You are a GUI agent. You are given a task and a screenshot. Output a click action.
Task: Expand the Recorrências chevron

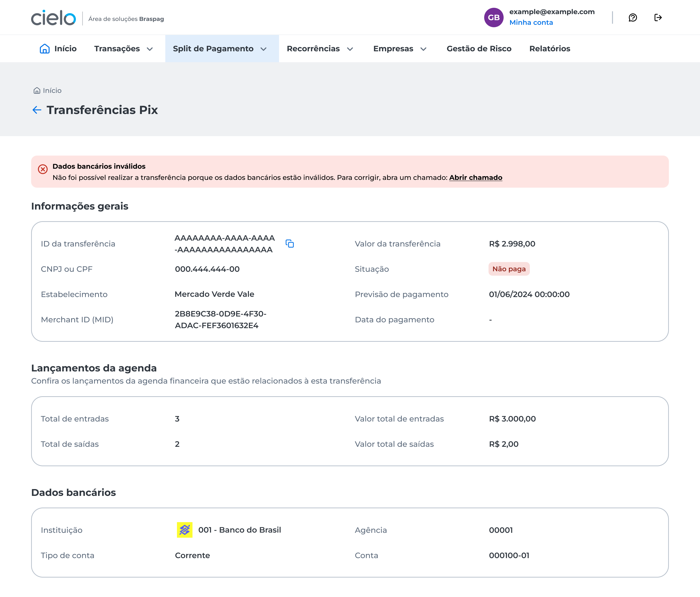(350, 49)
